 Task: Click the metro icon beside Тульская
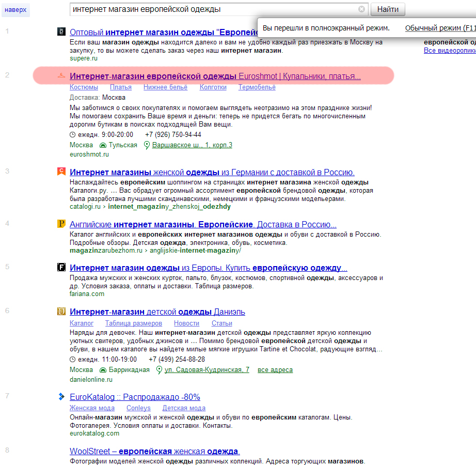[103, 145]
